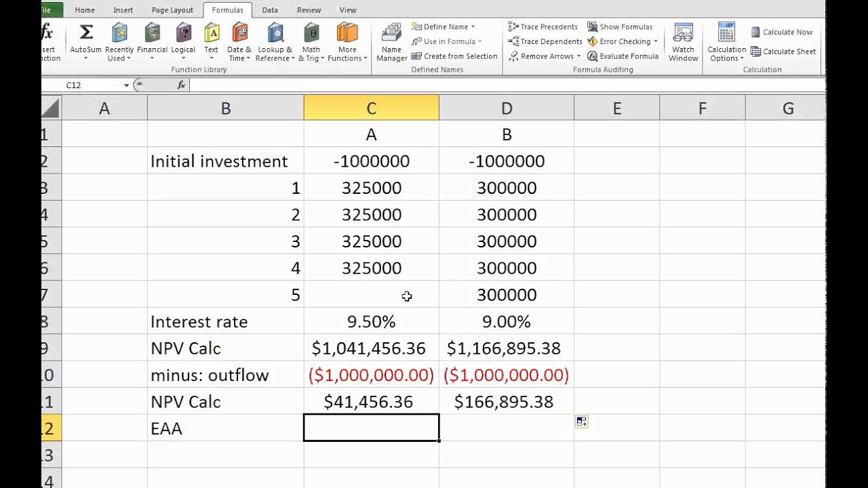Open the View tab
This screenshot has height=488, width=868.
coord(348,10)
